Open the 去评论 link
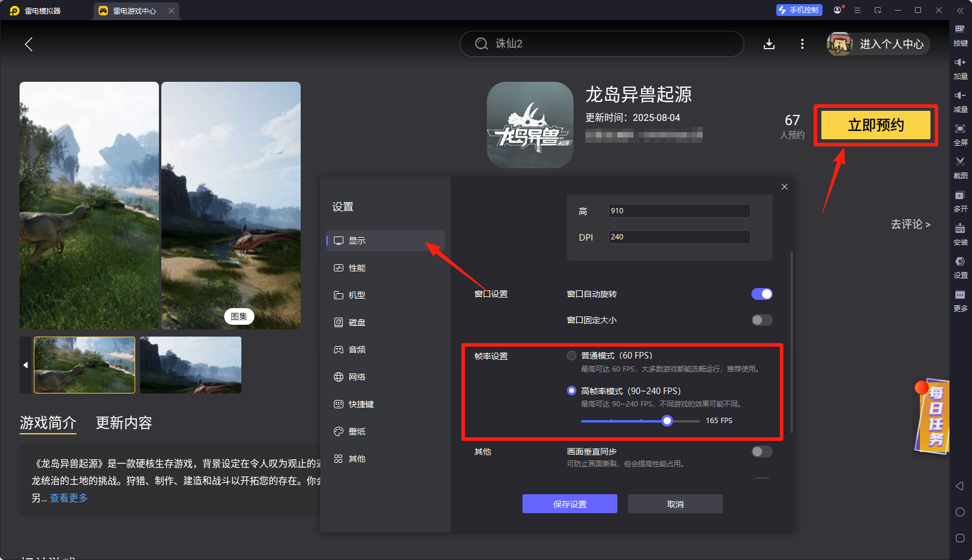The width and height of the screenshot is (972, 560). 910,224
